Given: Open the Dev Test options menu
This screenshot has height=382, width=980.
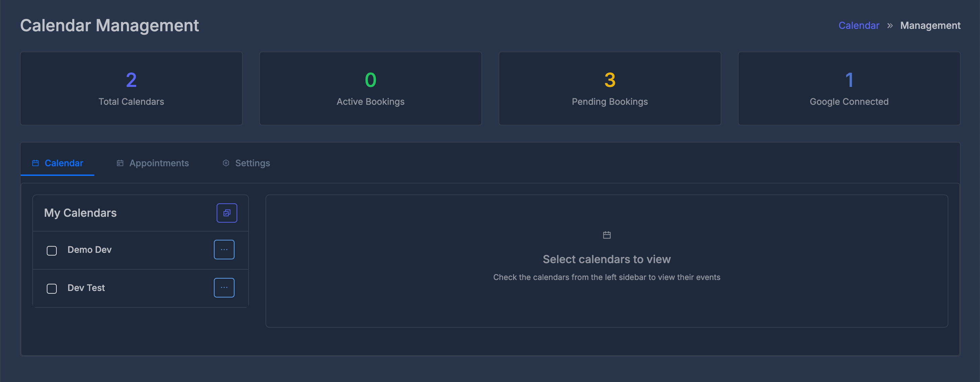Looking at the screenshot, I should click(224, 288).
